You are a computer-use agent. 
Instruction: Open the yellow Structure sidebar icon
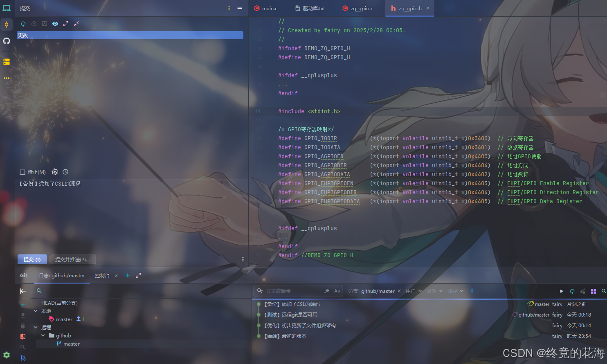click(x=7, y=62)
